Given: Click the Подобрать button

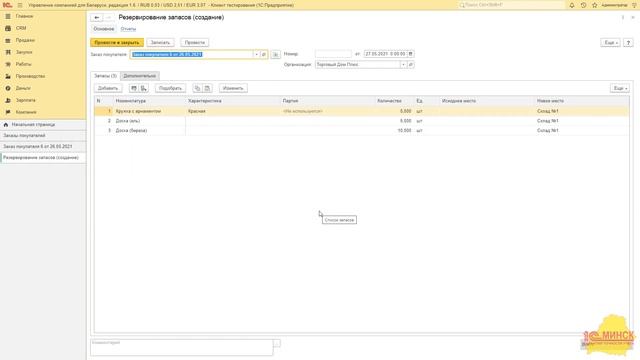Looking at the screenshot, I should (x=170, y=88).
